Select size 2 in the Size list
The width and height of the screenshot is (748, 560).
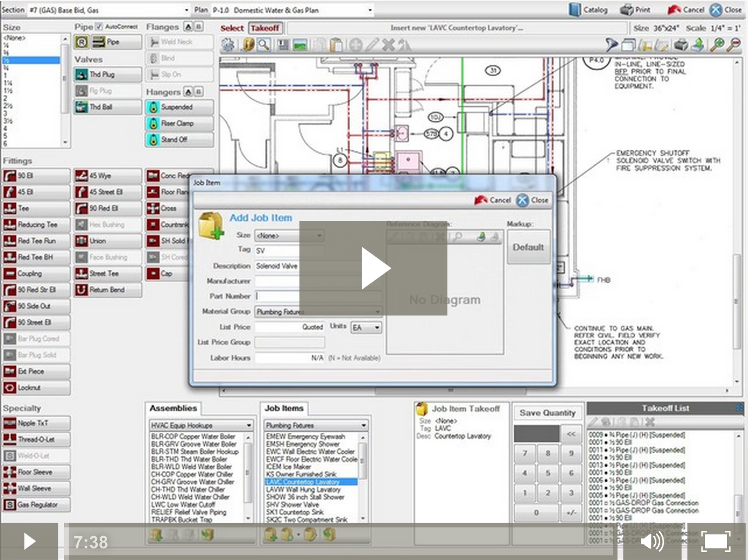click(x=30, y=98)
